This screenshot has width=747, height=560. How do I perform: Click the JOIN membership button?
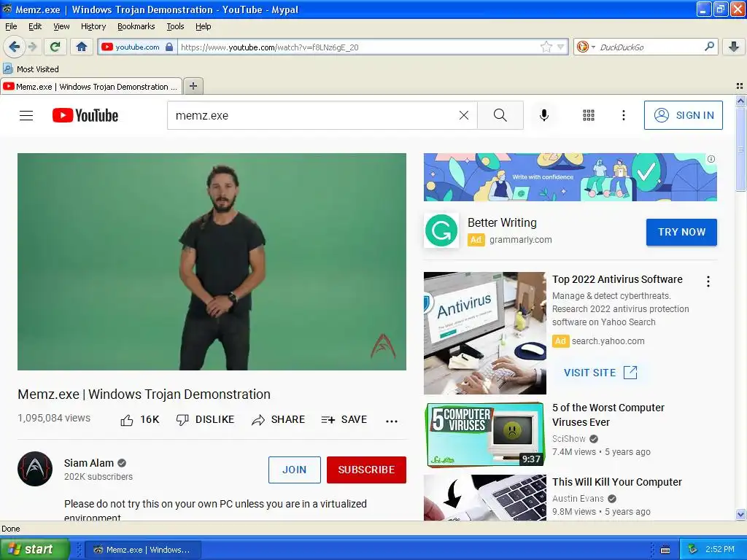pyautogui.click(x=295, y=470)
